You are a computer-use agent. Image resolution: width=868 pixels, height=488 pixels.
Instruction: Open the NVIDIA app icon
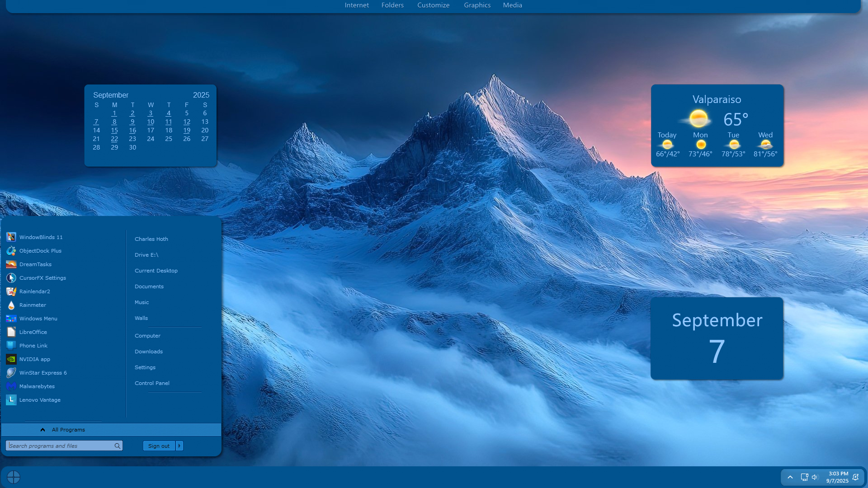tap(11, 359)
